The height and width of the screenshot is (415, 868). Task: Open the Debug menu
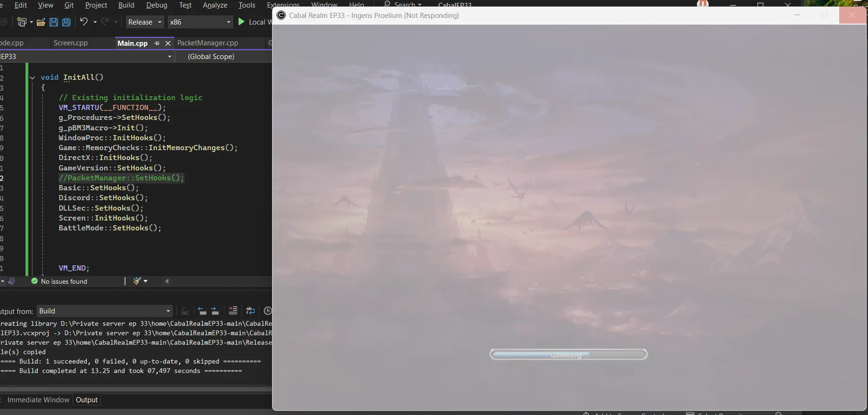[157, 5]
